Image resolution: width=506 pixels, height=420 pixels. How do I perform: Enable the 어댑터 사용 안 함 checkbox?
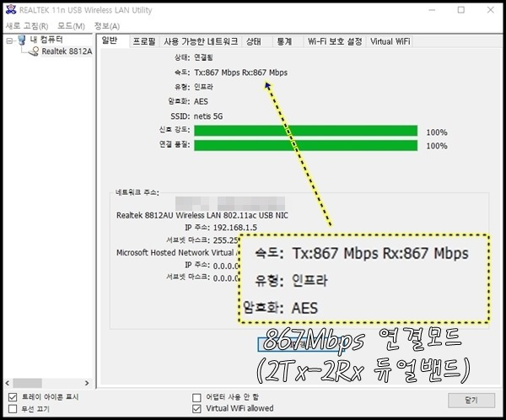click(196, 397)
